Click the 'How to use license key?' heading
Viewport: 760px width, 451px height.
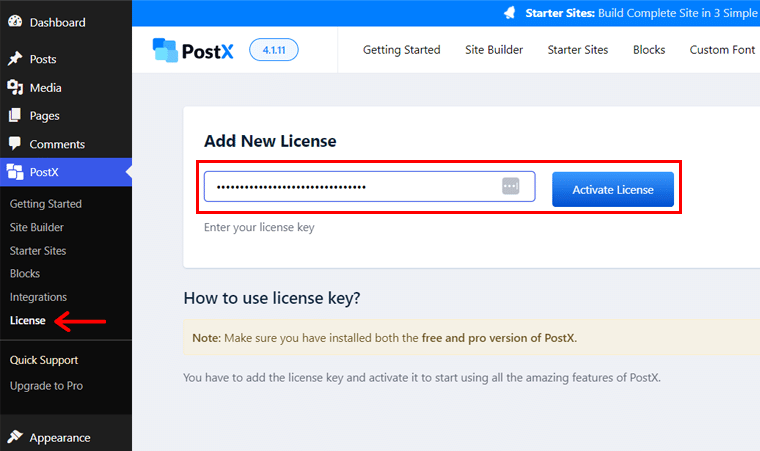pyautogui.click(x=271, y=298)
